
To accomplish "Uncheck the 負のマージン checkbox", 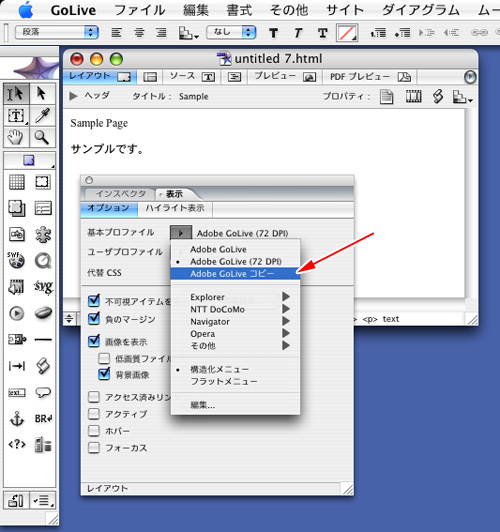I will [x=94, y=319].
